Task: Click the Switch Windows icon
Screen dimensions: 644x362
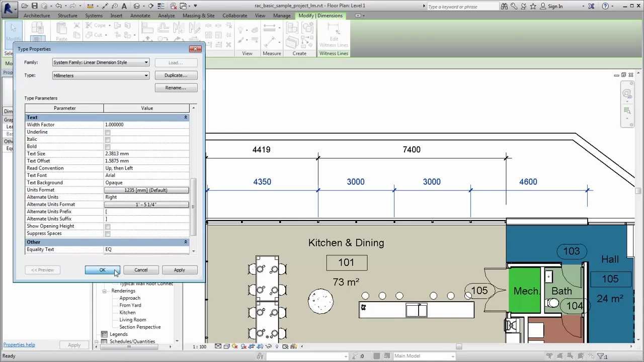Action: tap(184, 6)
